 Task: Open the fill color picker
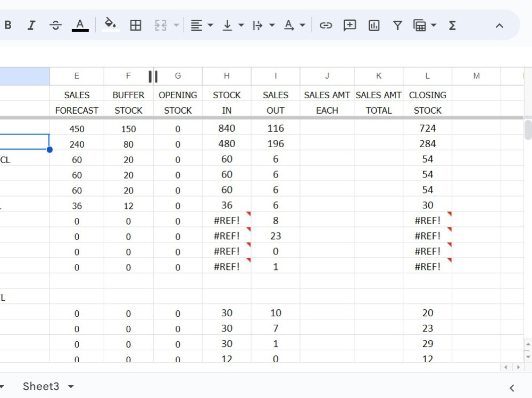coord(110,25)
